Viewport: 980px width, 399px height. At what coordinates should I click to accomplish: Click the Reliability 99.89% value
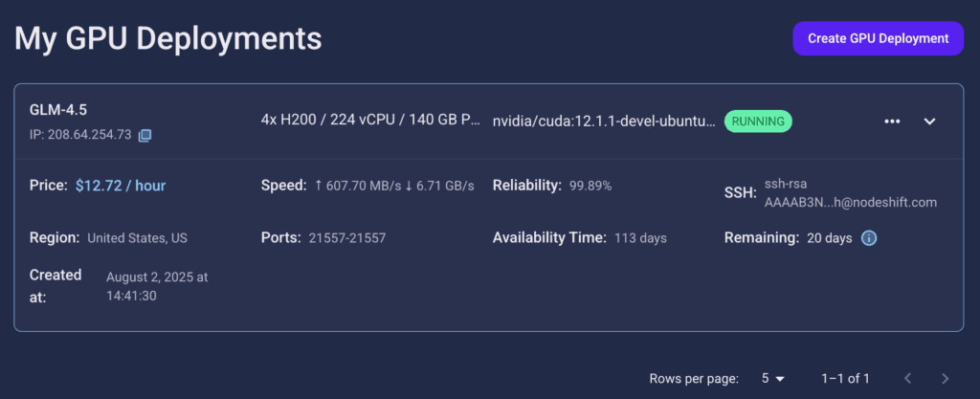[590, 186]
